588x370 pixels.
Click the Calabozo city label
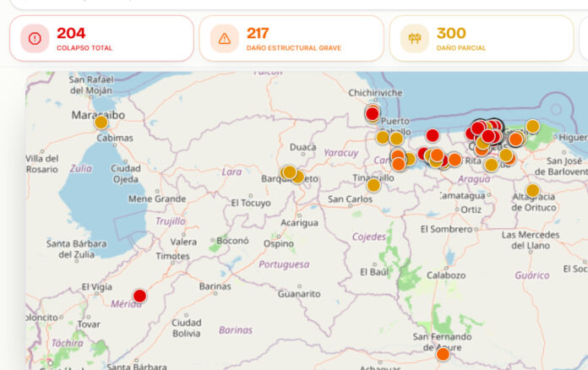pos(446,275)
